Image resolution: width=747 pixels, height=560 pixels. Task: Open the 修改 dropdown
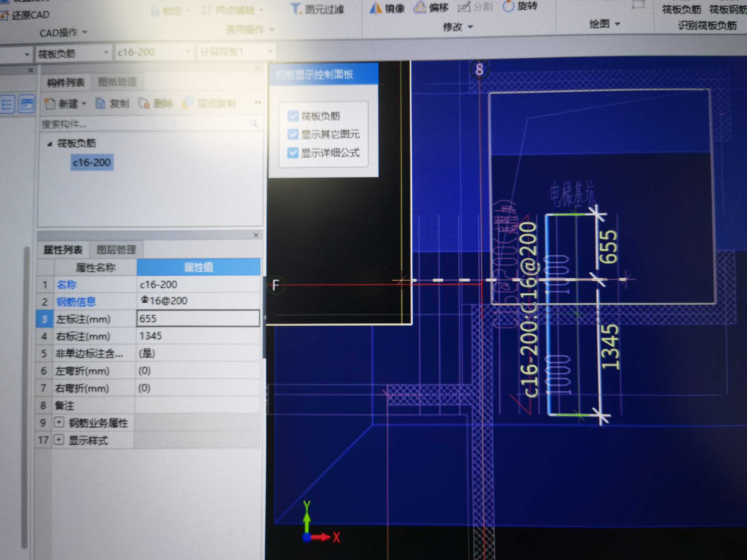[458, 27]
